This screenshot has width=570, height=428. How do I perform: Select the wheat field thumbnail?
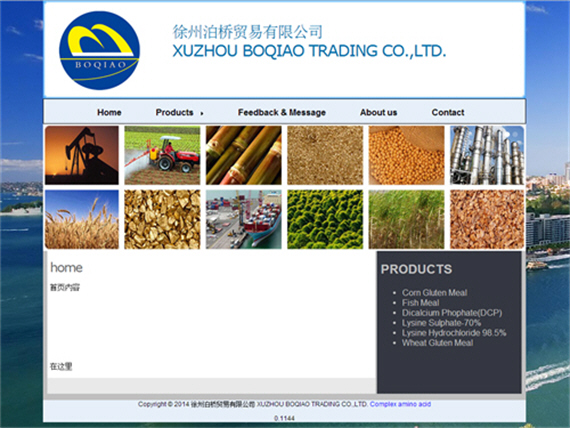(82, 219)
